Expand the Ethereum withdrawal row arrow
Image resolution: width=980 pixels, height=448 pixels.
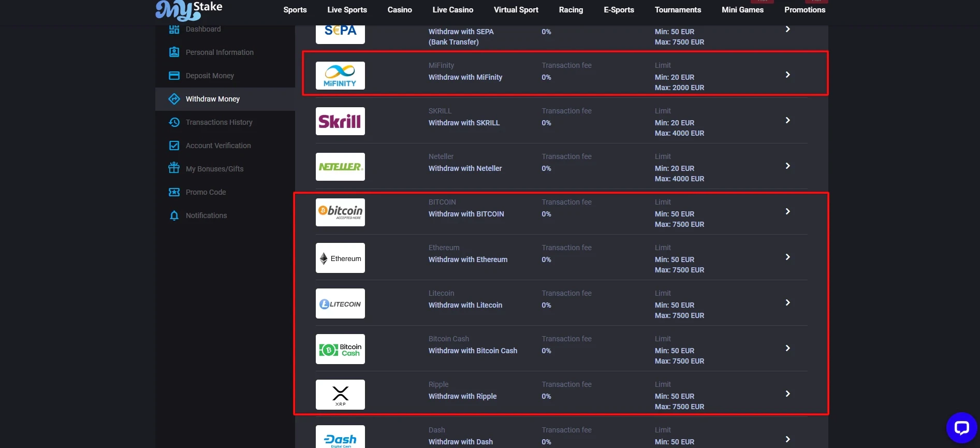pos(787,257)
